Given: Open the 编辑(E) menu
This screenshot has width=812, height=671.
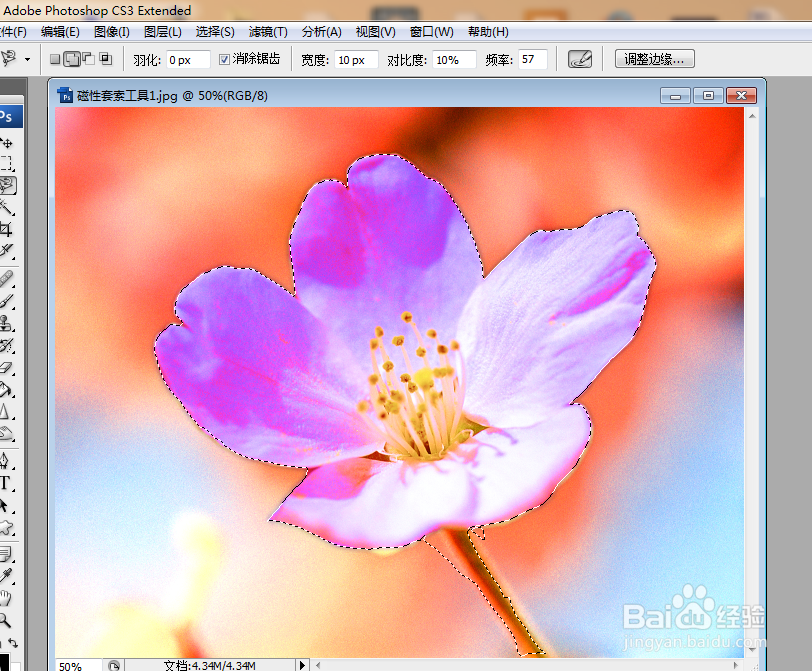Looking at the screenshot, I should (60, 32).
